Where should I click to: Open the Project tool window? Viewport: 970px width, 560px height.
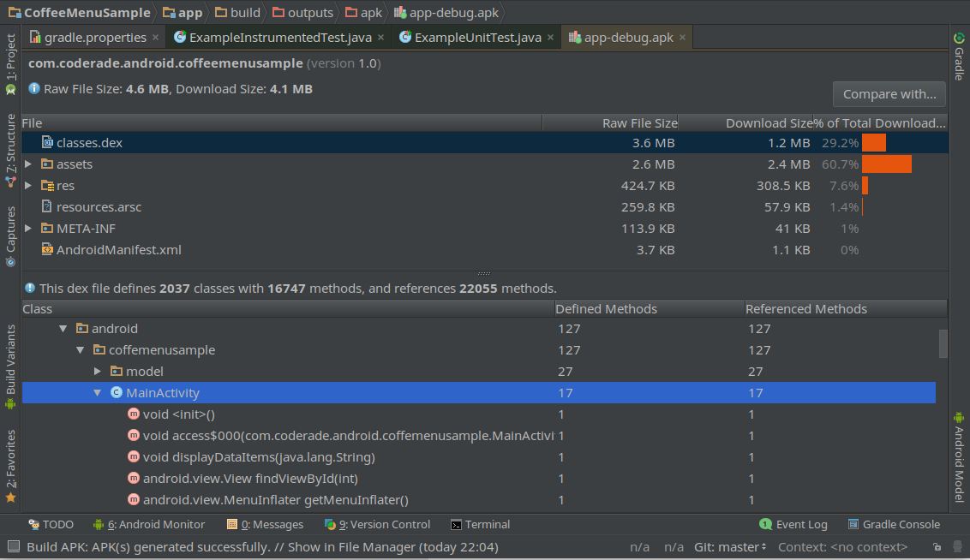point(10,64)
